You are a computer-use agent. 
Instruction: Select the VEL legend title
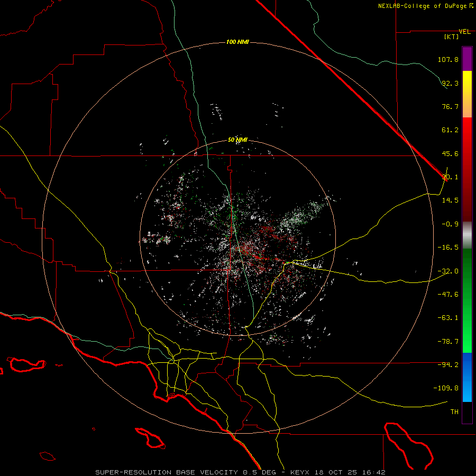click(x=464, y=32)
